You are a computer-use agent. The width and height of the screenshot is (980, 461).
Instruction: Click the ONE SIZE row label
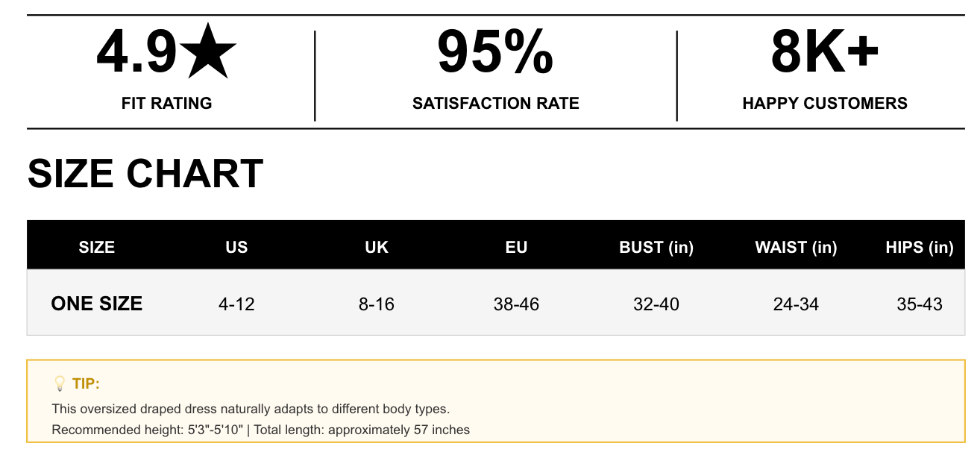tap(97, 304)
